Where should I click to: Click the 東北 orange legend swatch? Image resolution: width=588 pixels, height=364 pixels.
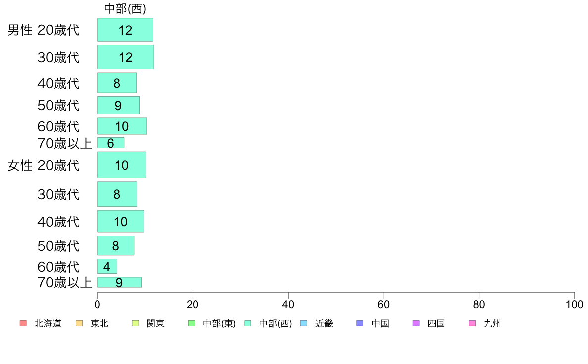(x=79, y=323)
